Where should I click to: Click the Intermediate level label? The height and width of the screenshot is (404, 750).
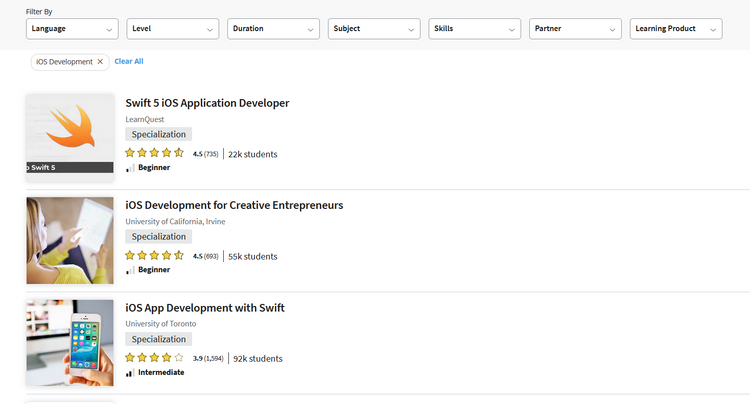point(161,372)
